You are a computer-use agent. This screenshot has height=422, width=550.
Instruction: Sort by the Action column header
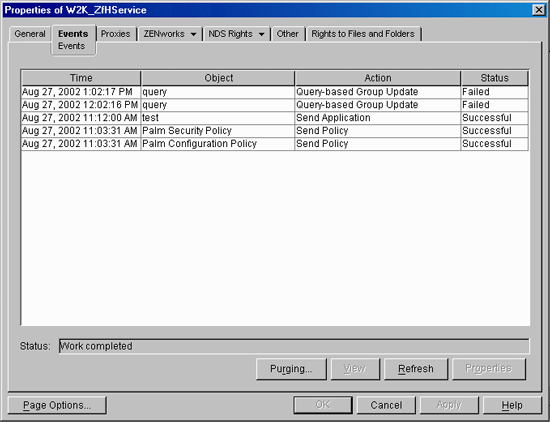point(378,78)
